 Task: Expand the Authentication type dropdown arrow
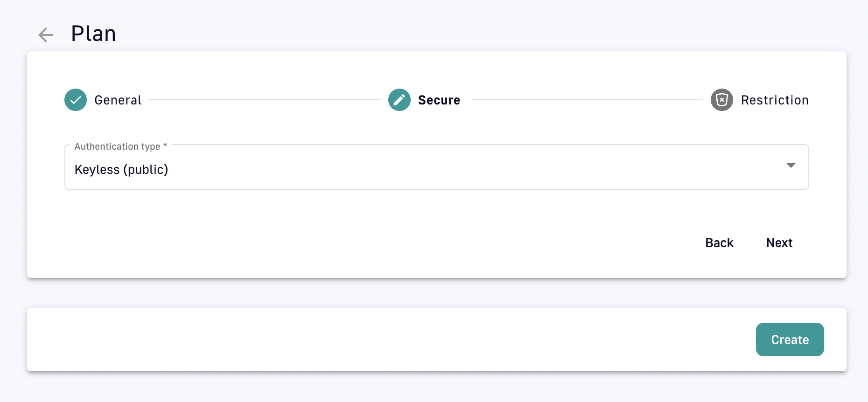pos(791,166)
